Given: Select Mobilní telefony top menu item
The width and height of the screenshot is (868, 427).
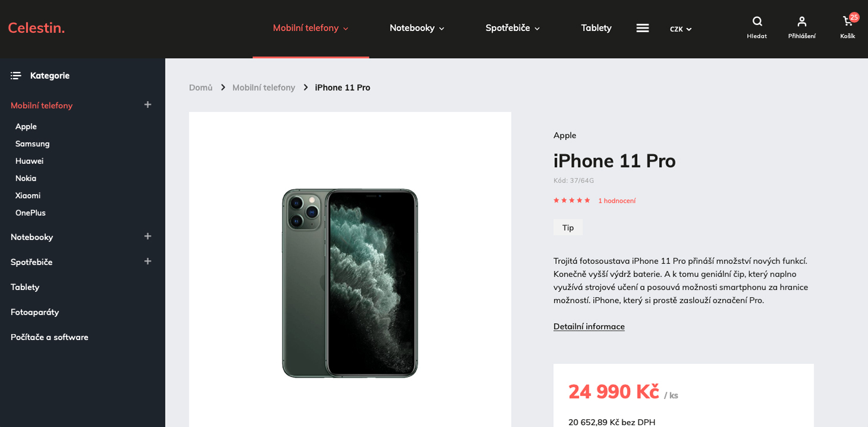Looking at the screenshot, I should point(311,28).
